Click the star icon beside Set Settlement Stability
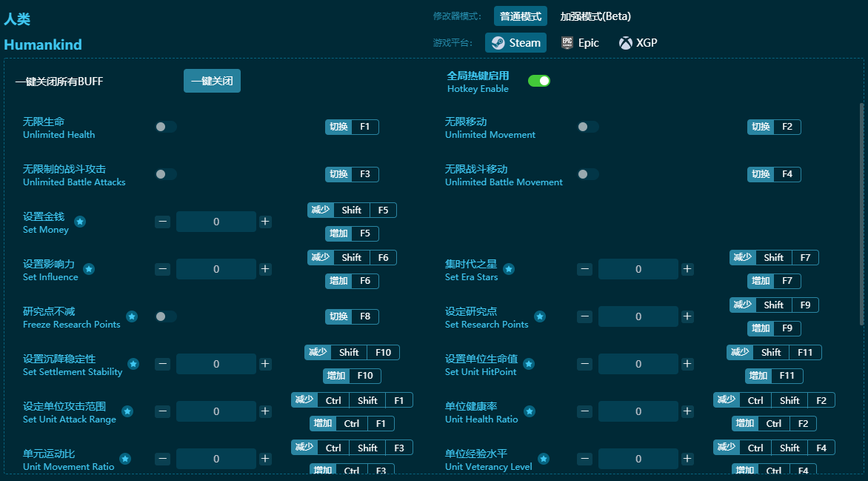 tap(133, 364)
